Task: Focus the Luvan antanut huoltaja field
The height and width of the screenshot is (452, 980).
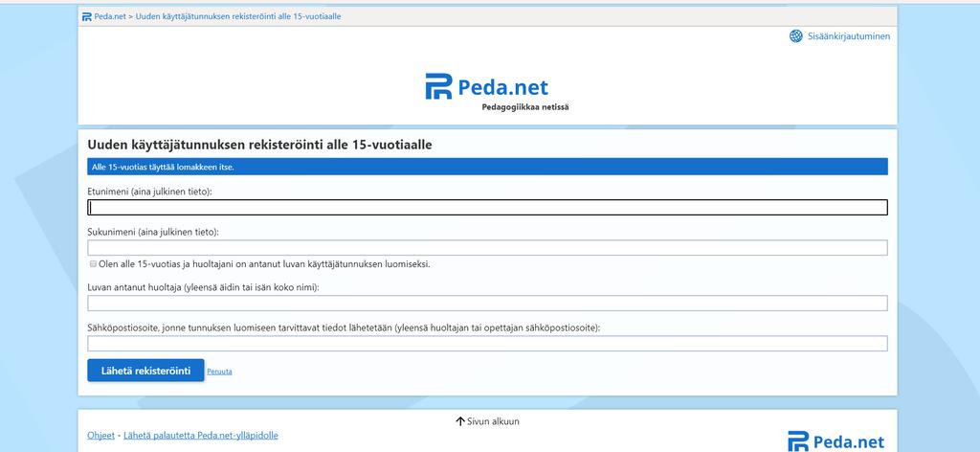Action: [487, 304]
